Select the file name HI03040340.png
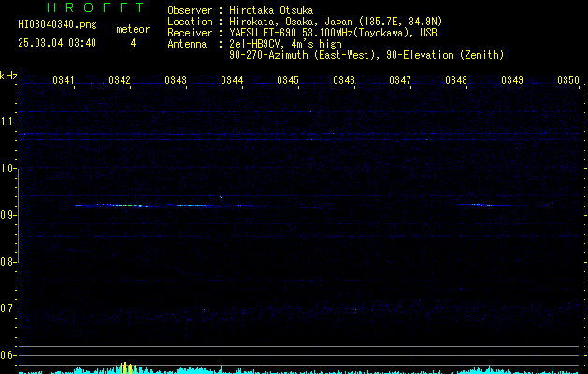This screenshot has height=374, width=588. tap(57, 24)
